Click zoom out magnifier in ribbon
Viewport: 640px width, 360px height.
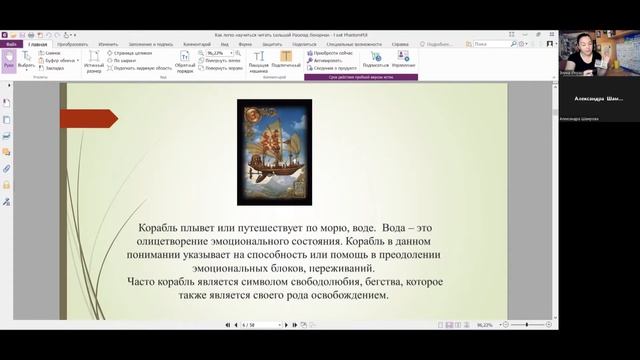coord(201,53)
